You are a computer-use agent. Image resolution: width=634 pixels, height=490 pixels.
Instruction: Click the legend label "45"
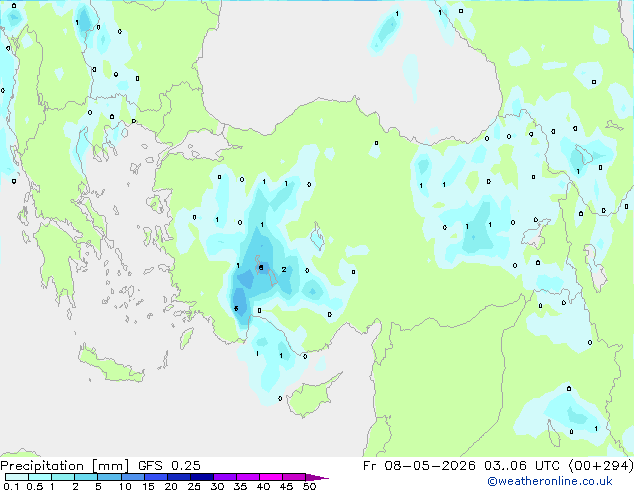(286, 486)
